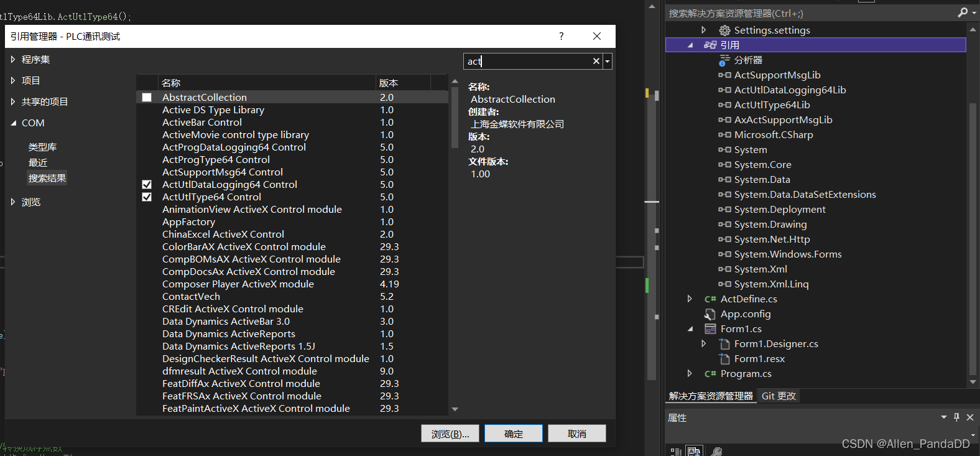Click the Form1.resx file icon
This screenshot has width=980, height=456.
[x=724, y=359]
